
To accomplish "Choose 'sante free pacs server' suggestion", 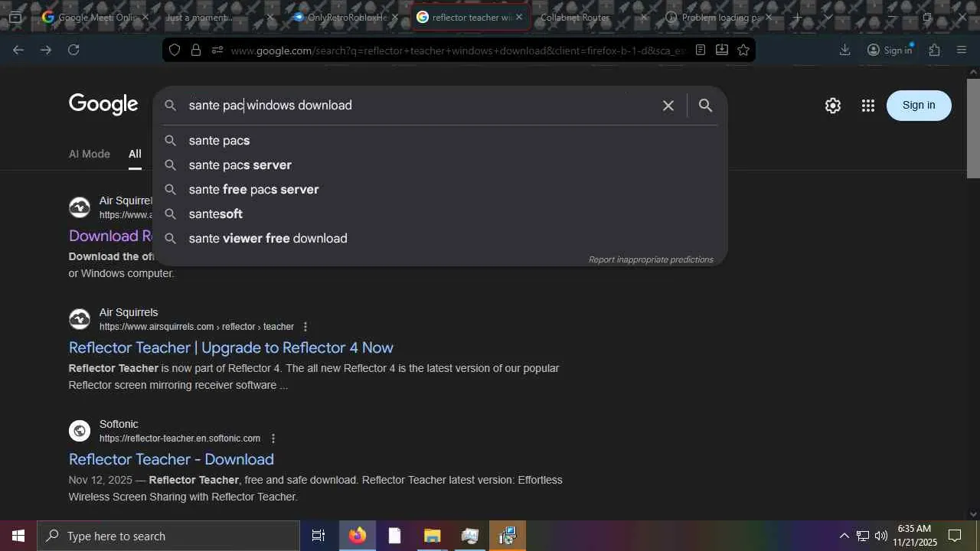I will tap(440, 190).
